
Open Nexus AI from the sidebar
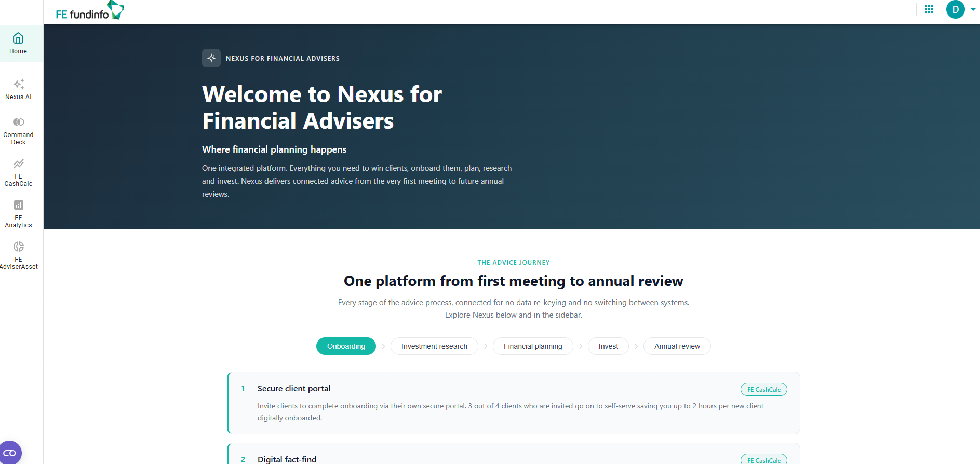click(x=18, y=89)
